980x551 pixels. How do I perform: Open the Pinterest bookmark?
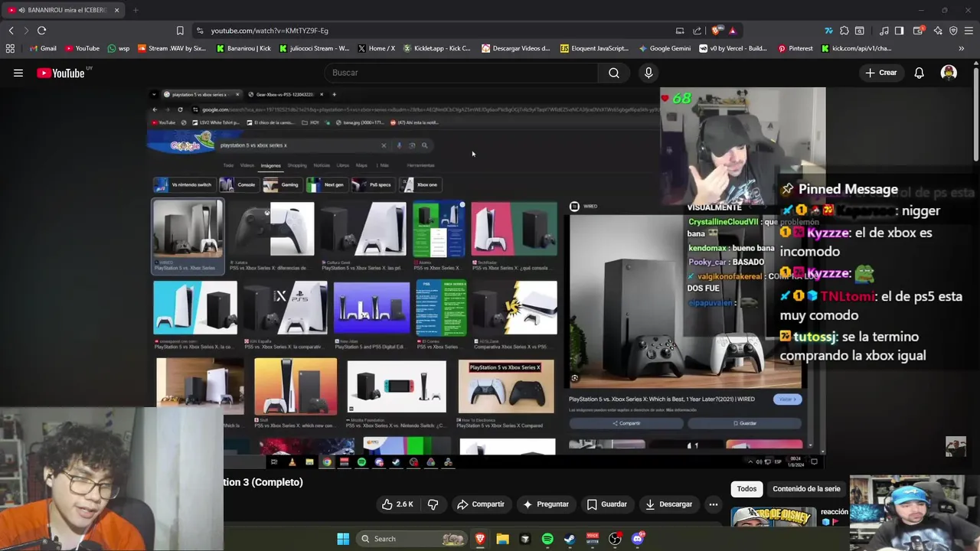tap(795, 48)
